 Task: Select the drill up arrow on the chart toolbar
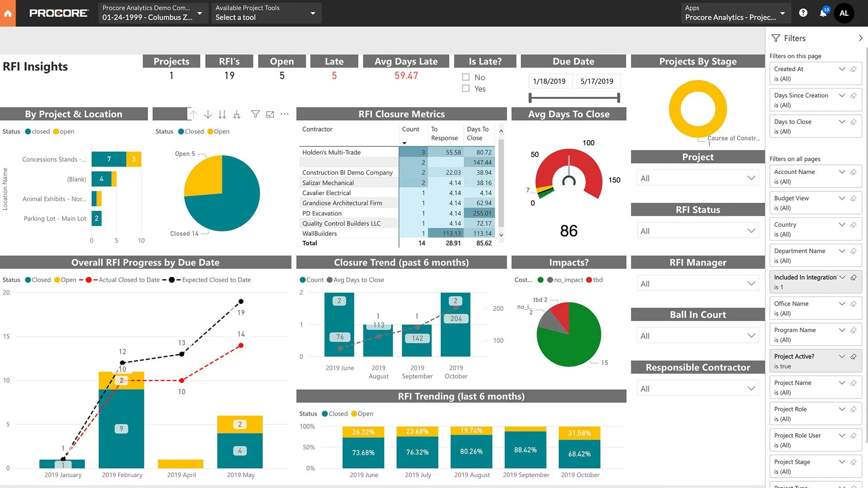(193, 114)
